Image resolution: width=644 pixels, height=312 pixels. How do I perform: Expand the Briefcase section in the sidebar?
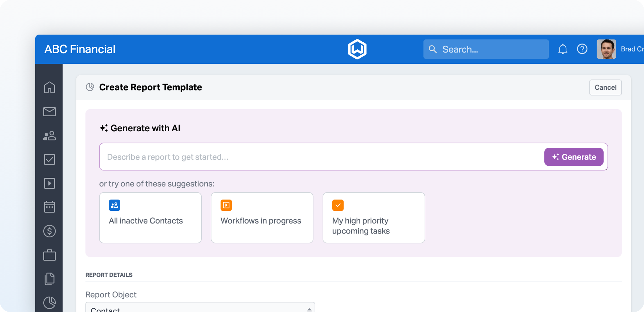49,255
